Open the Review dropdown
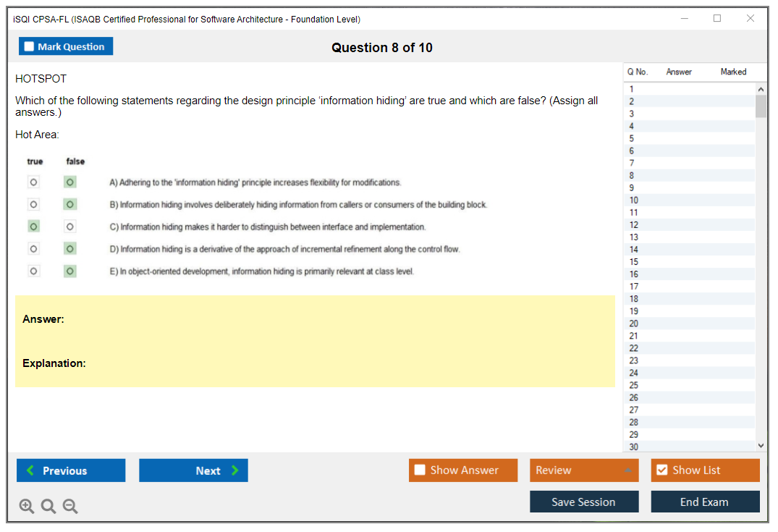The width and height of the screenshot is (778, 532). pyautogui.click(x=584, y=470)
